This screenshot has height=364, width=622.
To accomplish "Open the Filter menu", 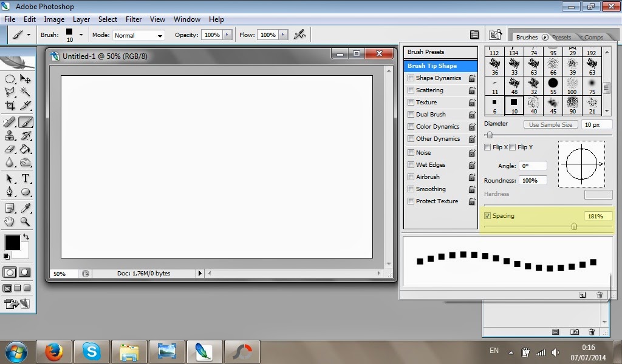I will coord(134,19).
